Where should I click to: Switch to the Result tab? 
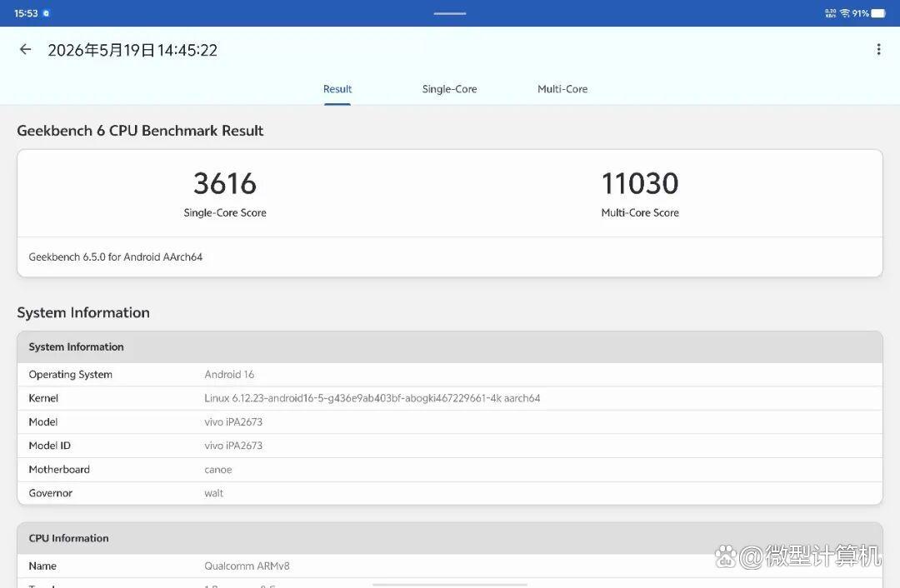pos(337,89)
